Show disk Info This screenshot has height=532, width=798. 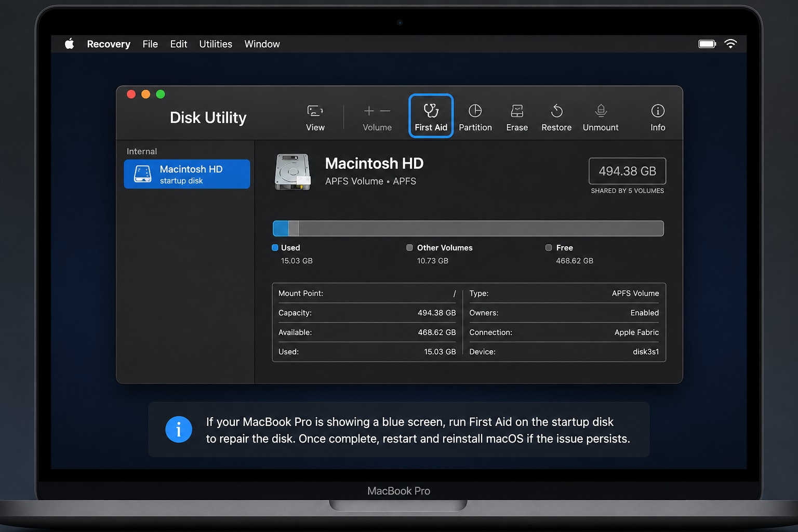(658, 118)
